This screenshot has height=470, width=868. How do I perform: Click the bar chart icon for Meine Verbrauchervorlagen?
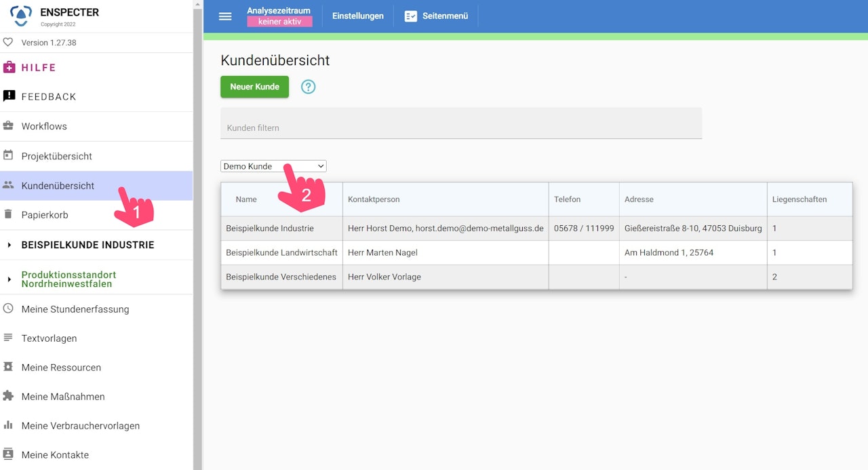tap(8, 425)
